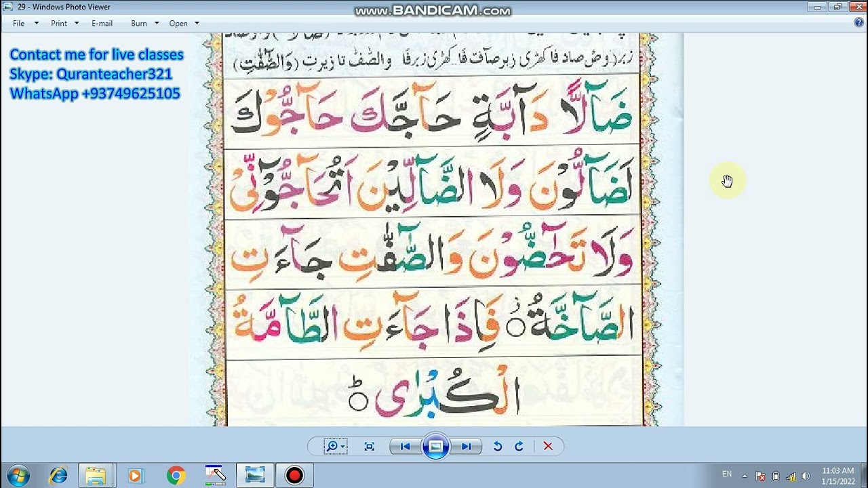Open the Open menu
The height and width of the screenshot is (488, 868).
click(178, 23)
